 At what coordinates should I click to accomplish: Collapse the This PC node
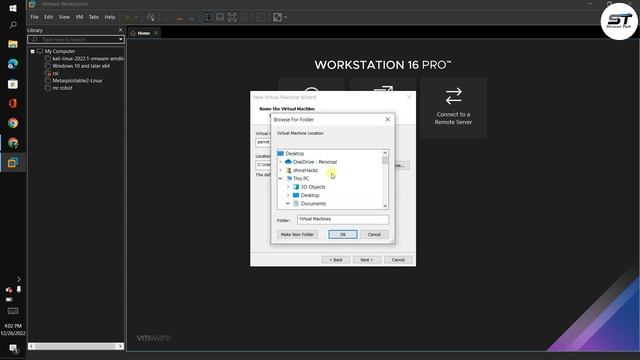[x=280, y=179]
